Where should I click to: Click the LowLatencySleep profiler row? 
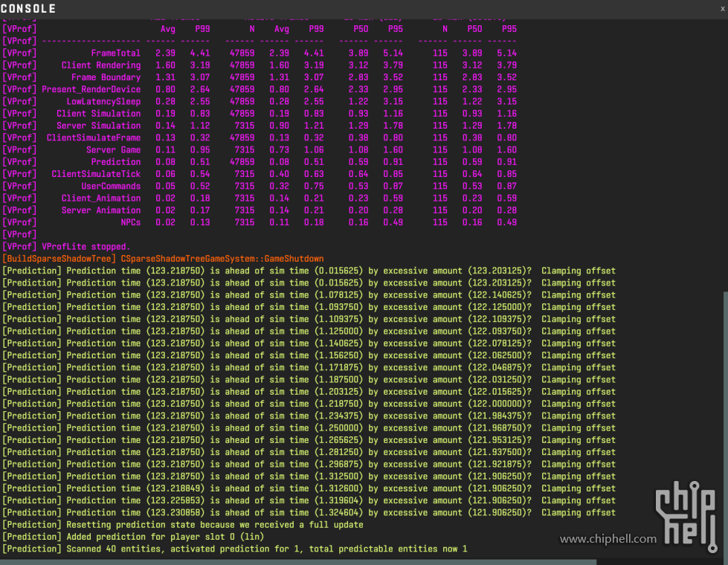click(103, 102)
